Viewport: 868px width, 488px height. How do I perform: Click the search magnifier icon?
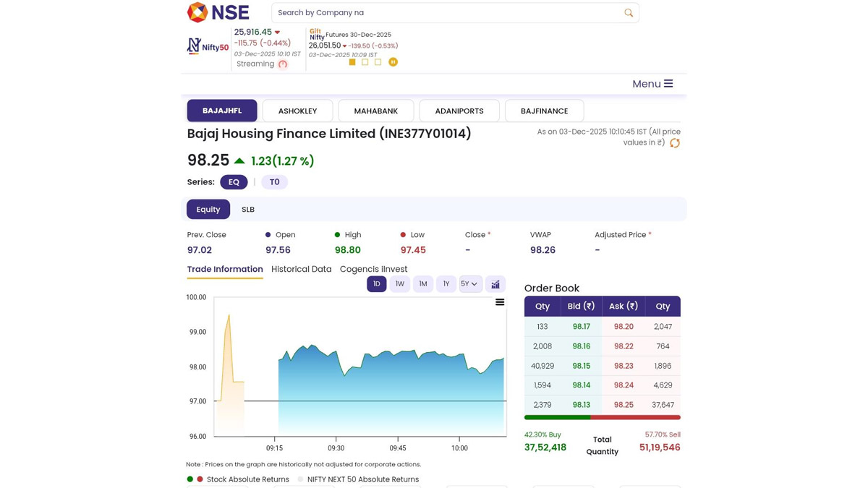[x=629, y=13]
